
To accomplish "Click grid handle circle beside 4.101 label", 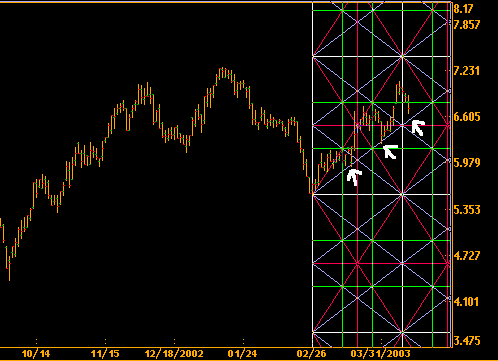I will point(449,298).
